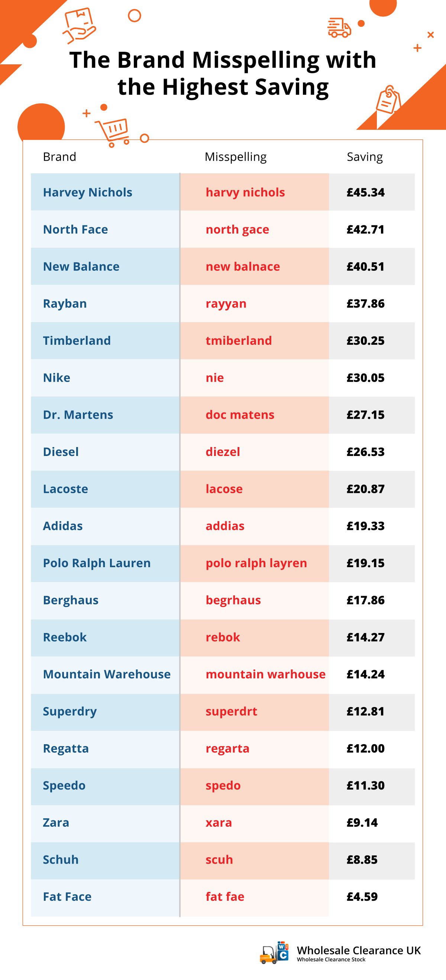The width and height of the screenshot is (446, 980).
Task: Click the Mountain Warehouse brand cell
Action: point(105,675)
